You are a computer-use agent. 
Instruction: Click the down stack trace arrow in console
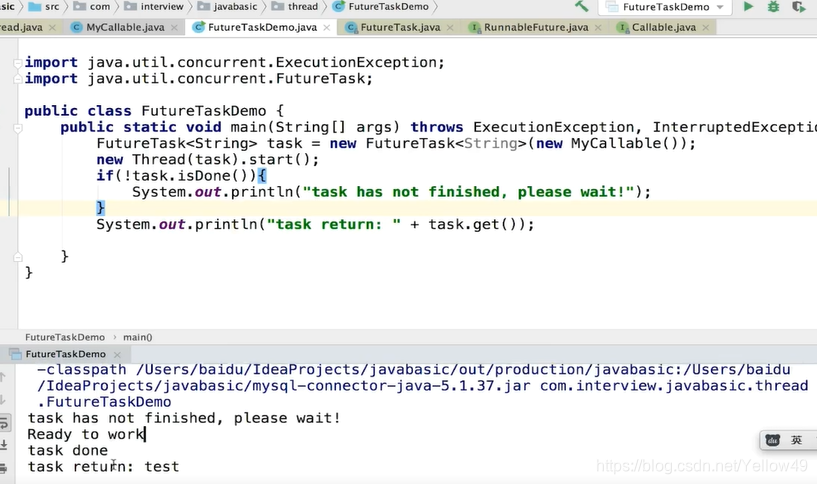pyautogui.click(x=3, y=399)
